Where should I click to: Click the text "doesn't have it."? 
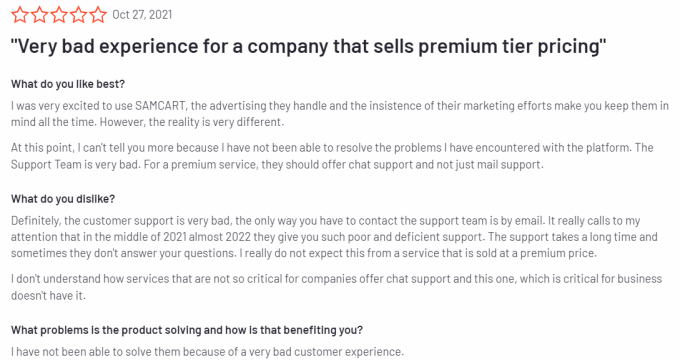[x=48, y=296]
